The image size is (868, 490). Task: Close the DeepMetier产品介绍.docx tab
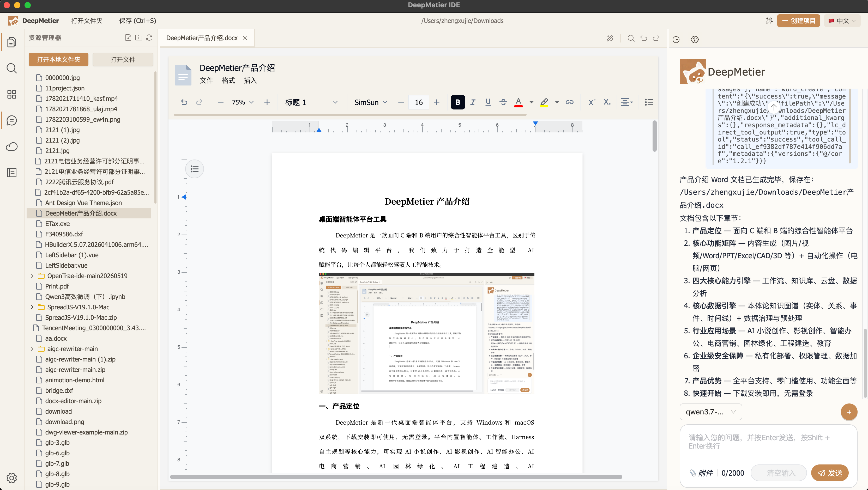245,38
